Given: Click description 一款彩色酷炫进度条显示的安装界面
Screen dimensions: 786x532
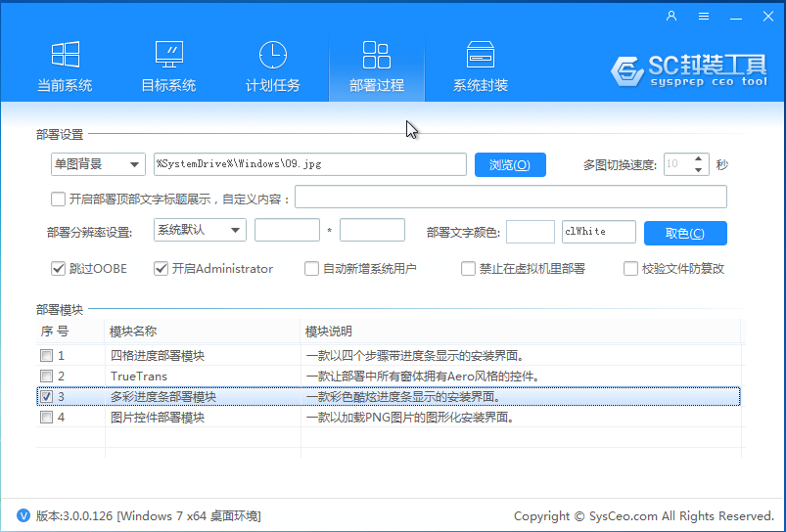Looking at the screenshot, I should tap(403, 397).
